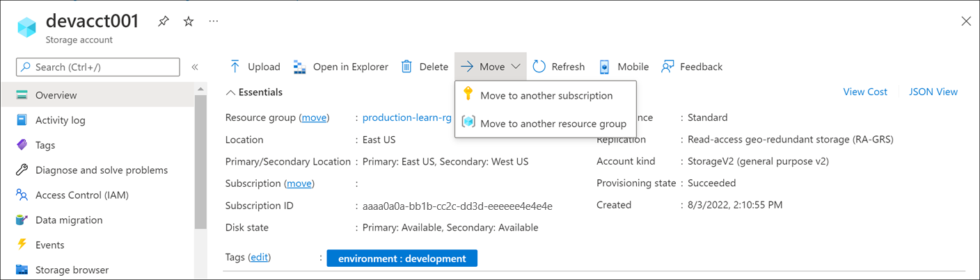Screen dimensions: 980x280
Task: Click the Upload arrow icon
Action: tap(235, 67)
